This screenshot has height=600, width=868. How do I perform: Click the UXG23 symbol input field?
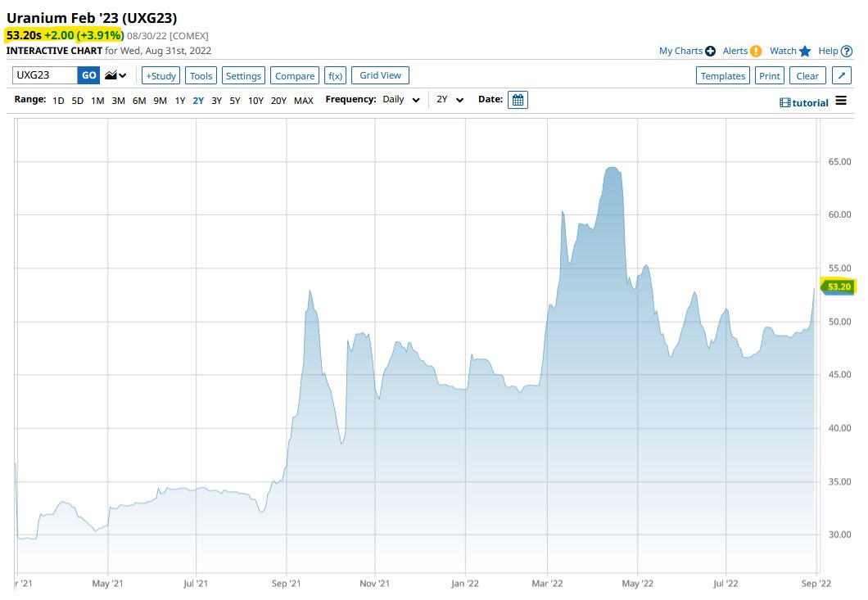coord(45,75)
